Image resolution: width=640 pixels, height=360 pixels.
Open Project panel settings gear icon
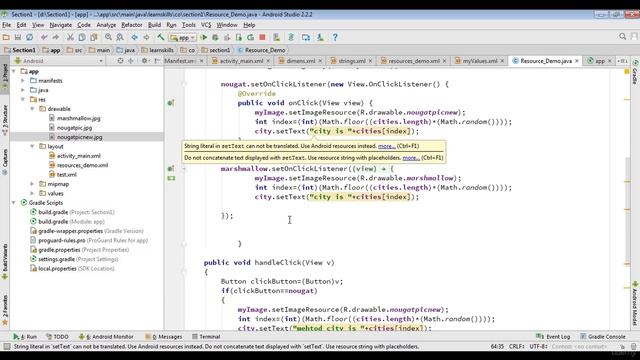pos(144,61)
